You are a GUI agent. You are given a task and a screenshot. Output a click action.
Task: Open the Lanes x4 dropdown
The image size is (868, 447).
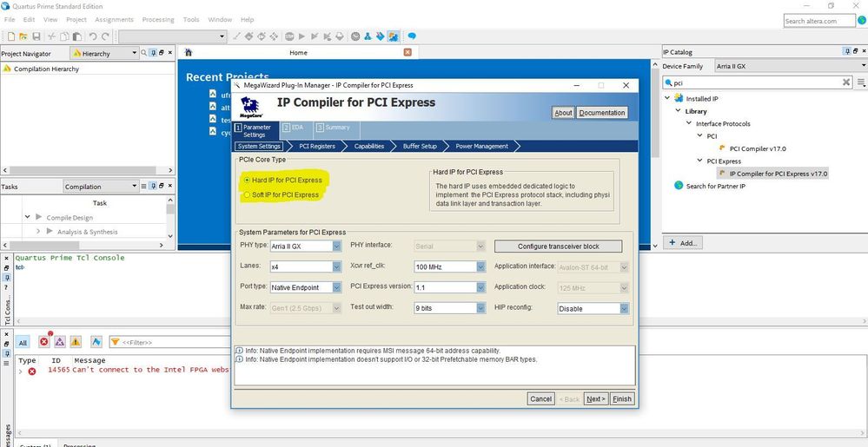point(306,266)
